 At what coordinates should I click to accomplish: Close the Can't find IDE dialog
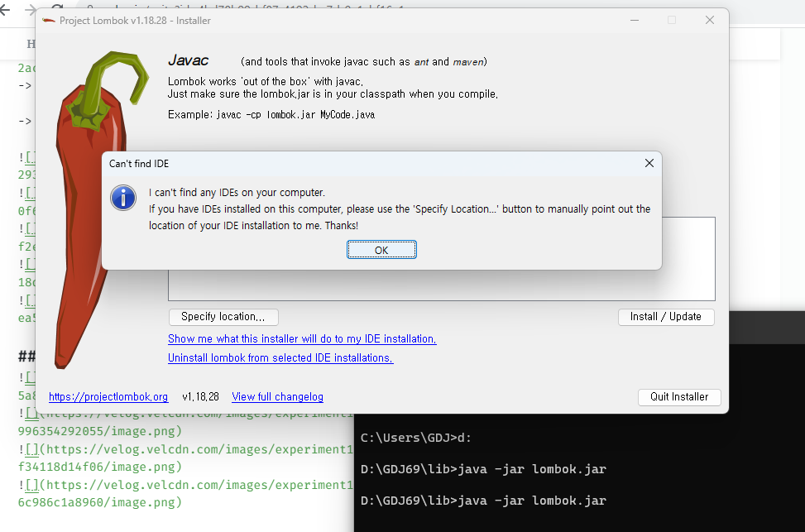(649, 163)
